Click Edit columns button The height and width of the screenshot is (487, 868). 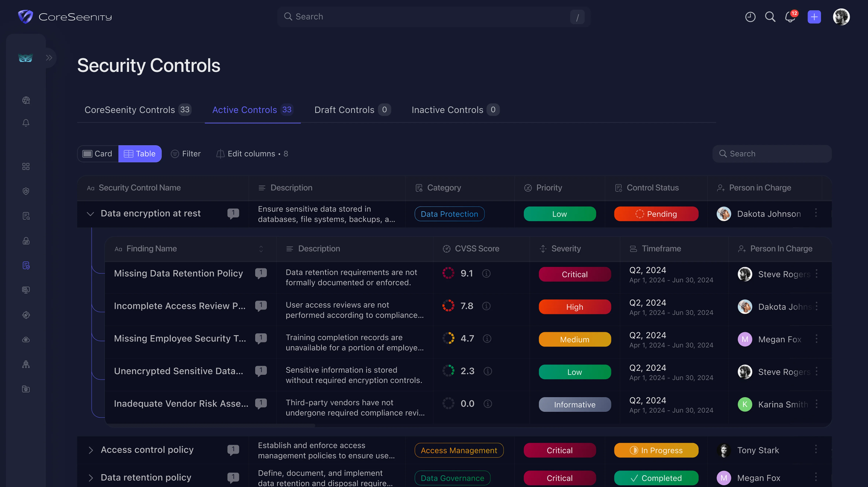pos(252,154)
